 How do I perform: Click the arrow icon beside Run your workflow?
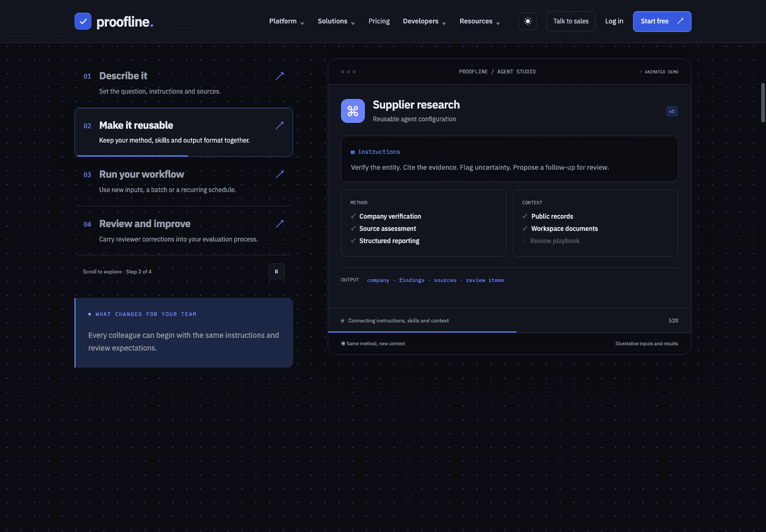(x=280, y=174)
